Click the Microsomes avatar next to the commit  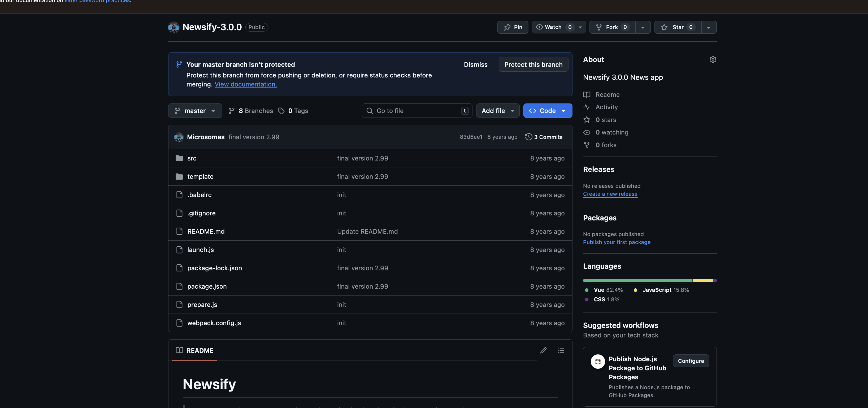click(179, 137)
